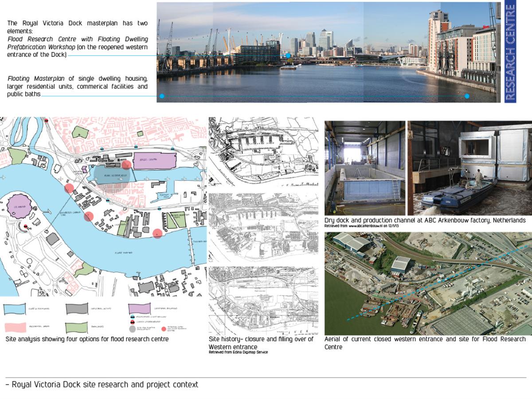Click the purple ExCeL Centre building on map
Screen dimensions: 532x399
pos(155,162)
